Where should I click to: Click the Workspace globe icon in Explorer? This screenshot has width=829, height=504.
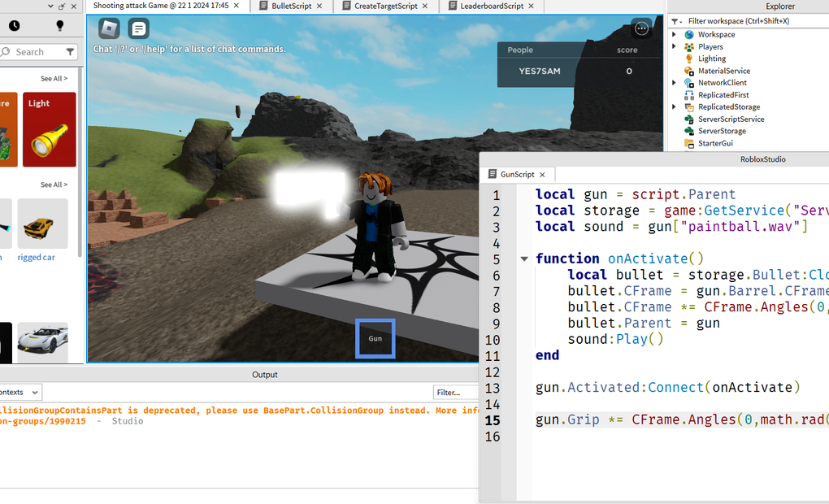click(x=689, y=34)
